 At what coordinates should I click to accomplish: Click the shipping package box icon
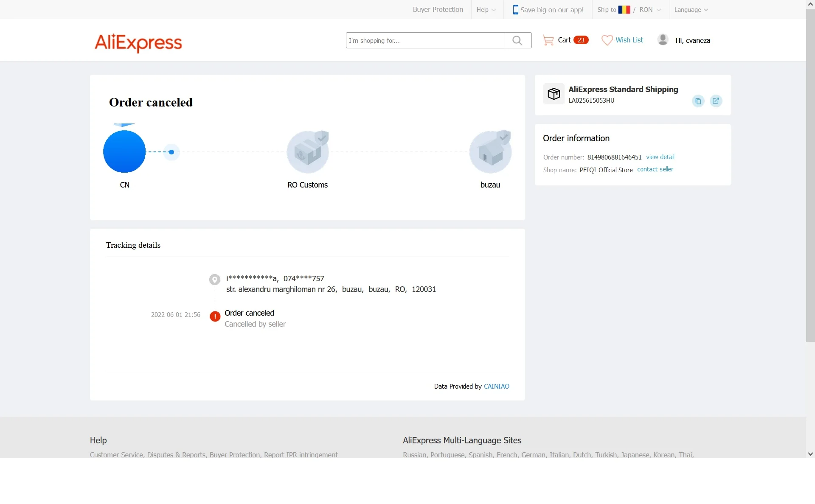[554, 94]
